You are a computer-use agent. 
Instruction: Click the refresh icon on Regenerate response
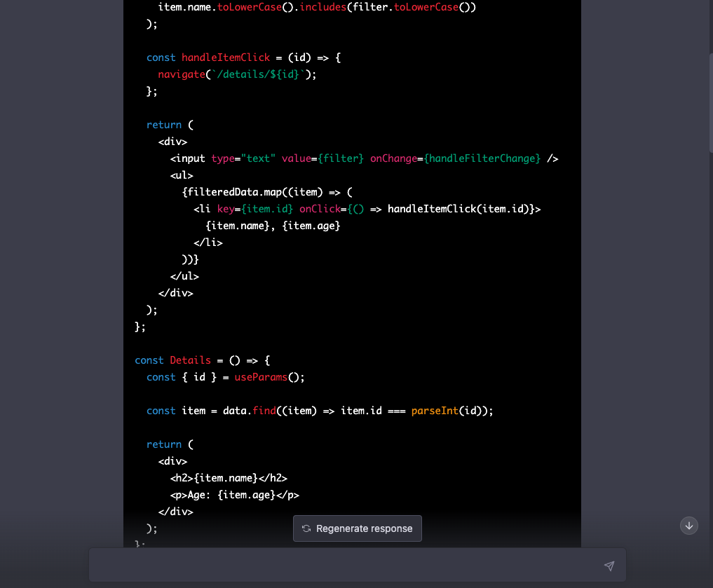tap(306, 528)
